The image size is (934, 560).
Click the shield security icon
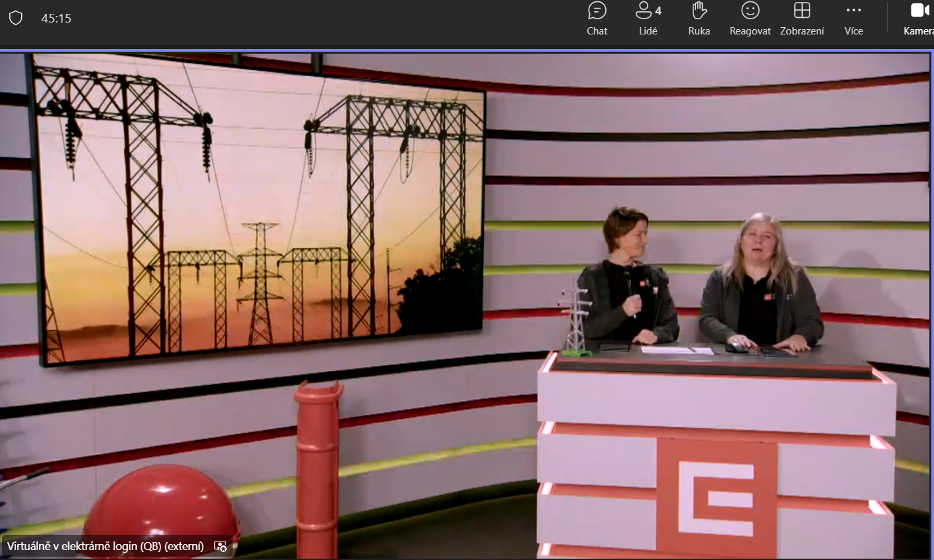click(16, 18)
